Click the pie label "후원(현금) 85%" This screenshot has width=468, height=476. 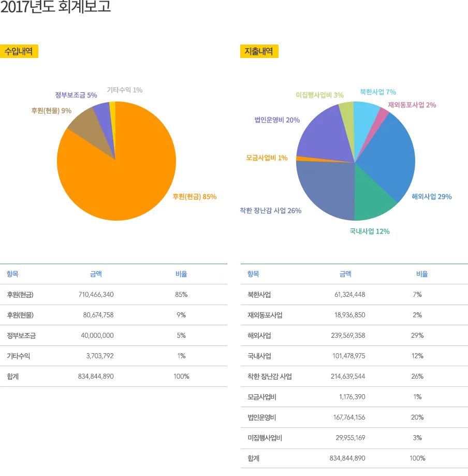pyautogui.click(x=195, y=197)
